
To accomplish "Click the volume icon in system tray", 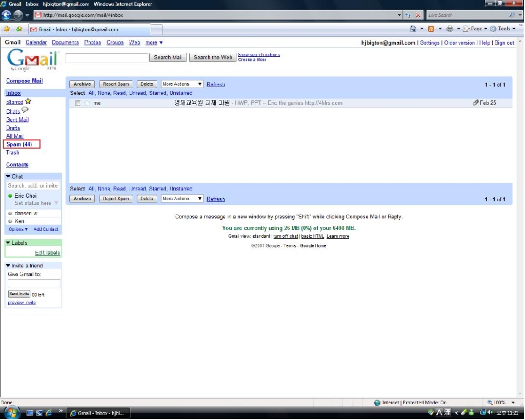I will point(490,413).
